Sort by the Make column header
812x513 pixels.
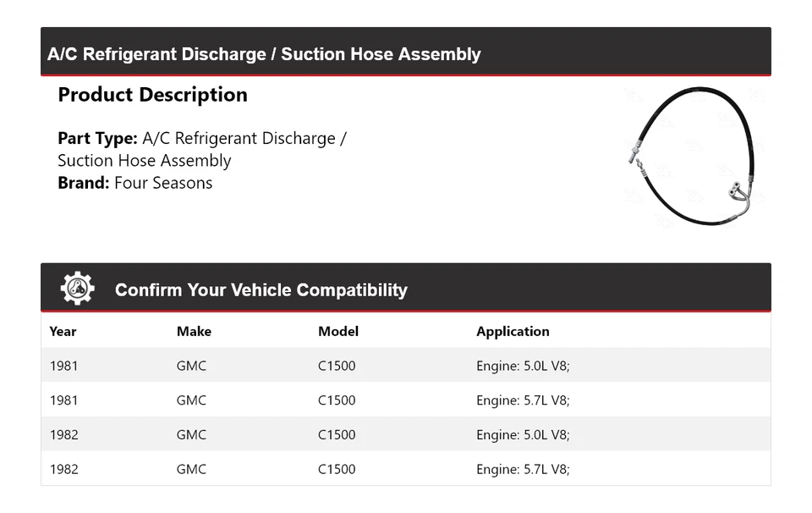pyautogui.click(x=194, y=331)
